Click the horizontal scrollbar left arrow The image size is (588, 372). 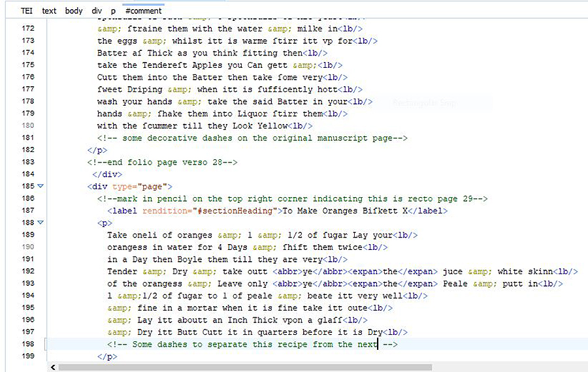[54, 367]
